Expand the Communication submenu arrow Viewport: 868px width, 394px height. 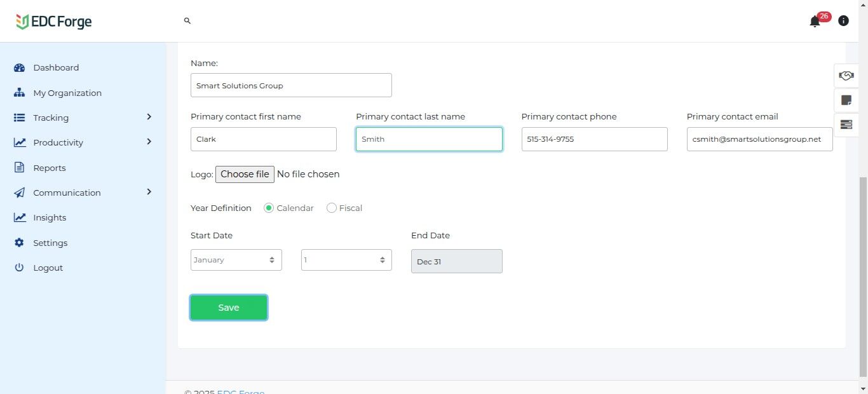149,192
